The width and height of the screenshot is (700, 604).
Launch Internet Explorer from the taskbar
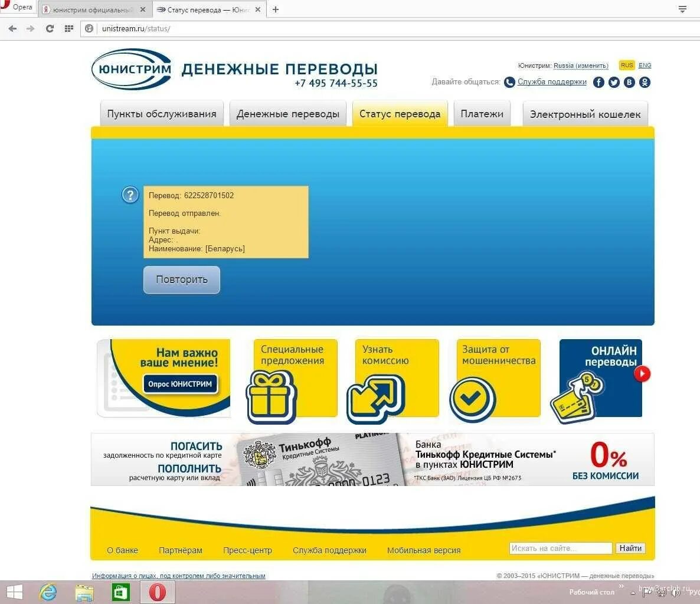[x=48, y=592]
